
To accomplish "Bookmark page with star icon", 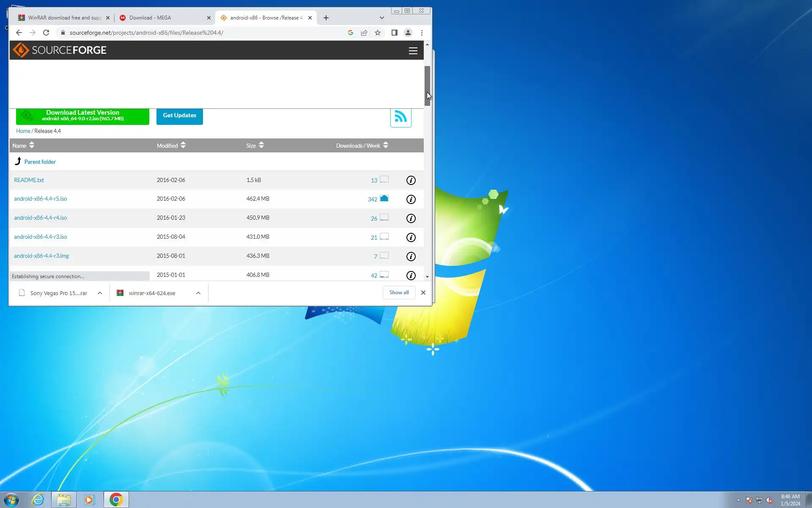I will tap(377, 33).
